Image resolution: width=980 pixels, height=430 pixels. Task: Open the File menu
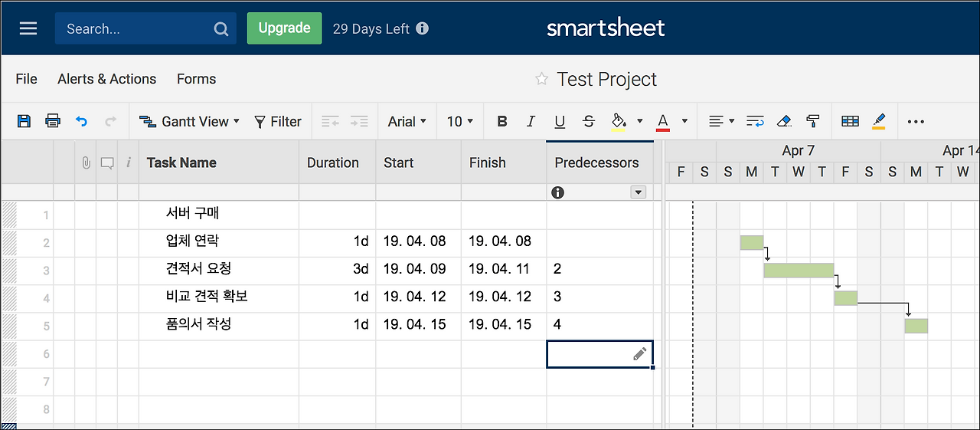(x=26, y=79)
